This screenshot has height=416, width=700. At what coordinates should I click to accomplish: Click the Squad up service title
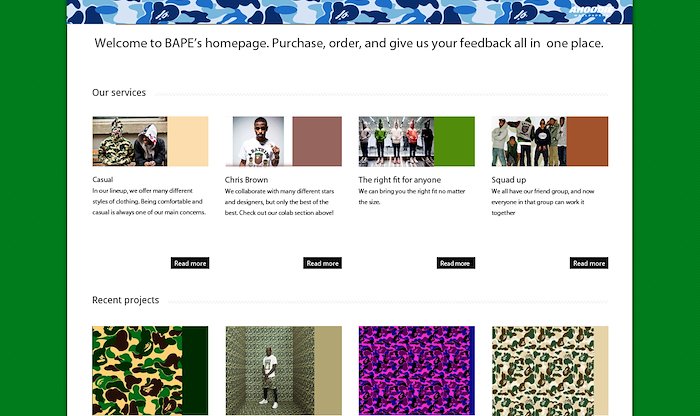[x=508, y=179]
